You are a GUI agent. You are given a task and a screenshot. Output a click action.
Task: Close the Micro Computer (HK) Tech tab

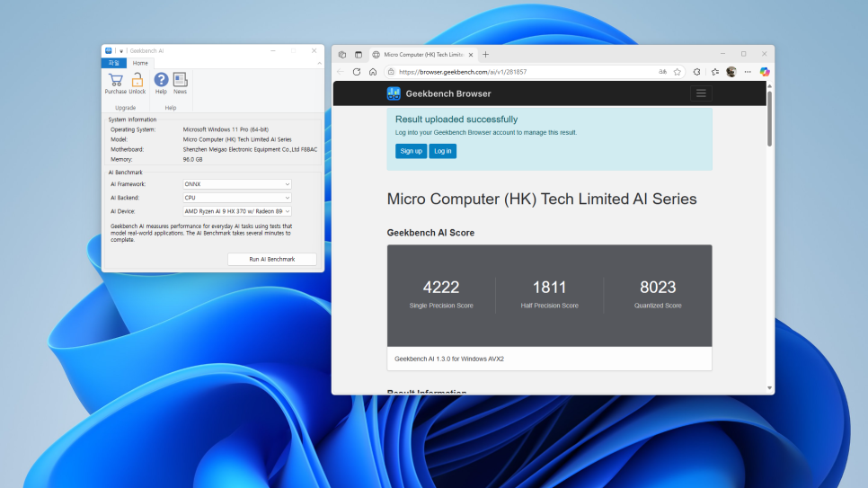pyautogui.click(x=471, y=54)
